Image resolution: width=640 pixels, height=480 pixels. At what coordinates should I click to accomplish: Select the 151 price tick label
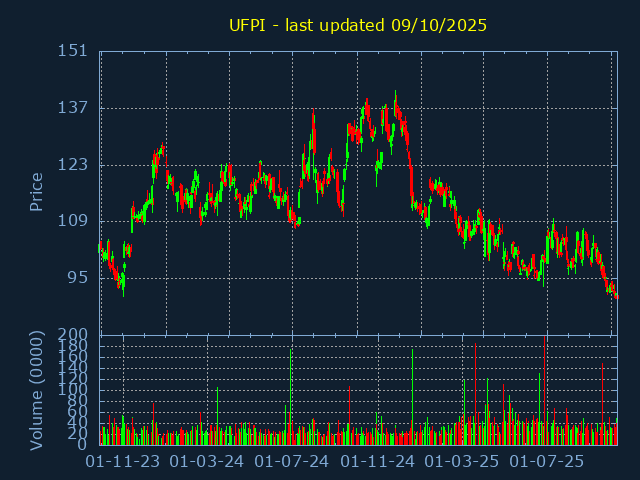(71, 52)
